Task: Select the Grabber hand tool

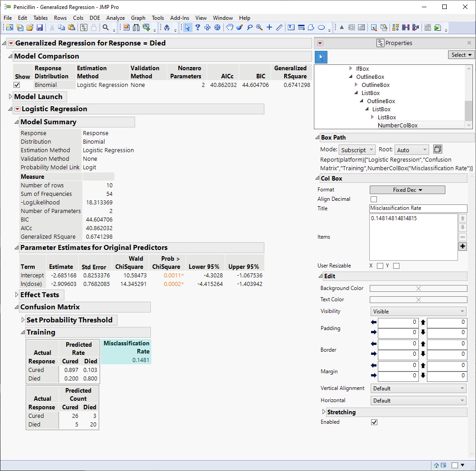Action: 230,27
